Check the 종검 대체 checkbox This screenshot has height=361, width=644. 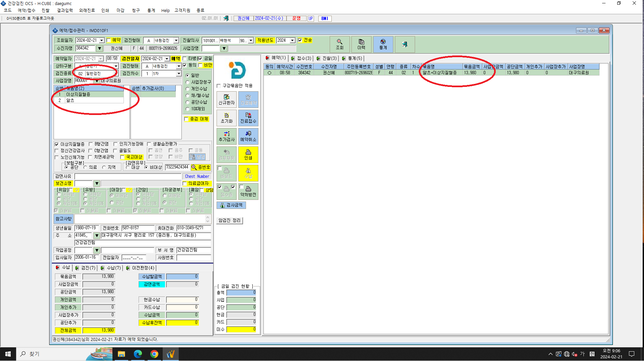186,119
